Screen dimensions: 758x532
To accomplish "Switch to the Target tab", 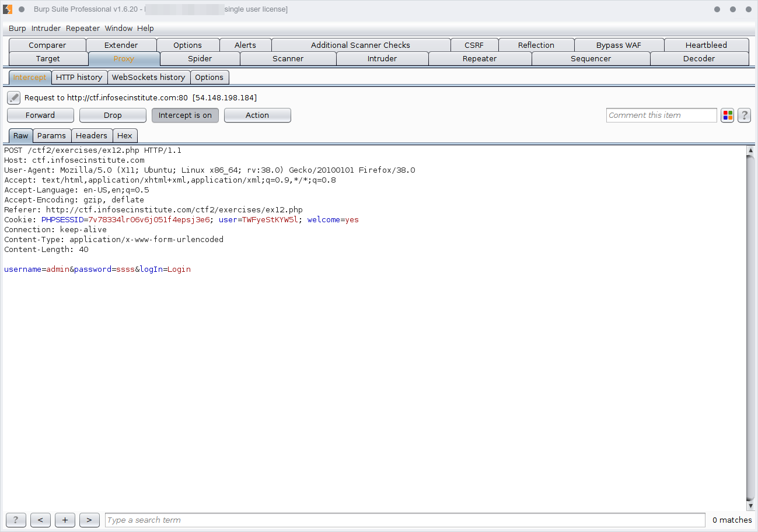I will tap(48, 59).
